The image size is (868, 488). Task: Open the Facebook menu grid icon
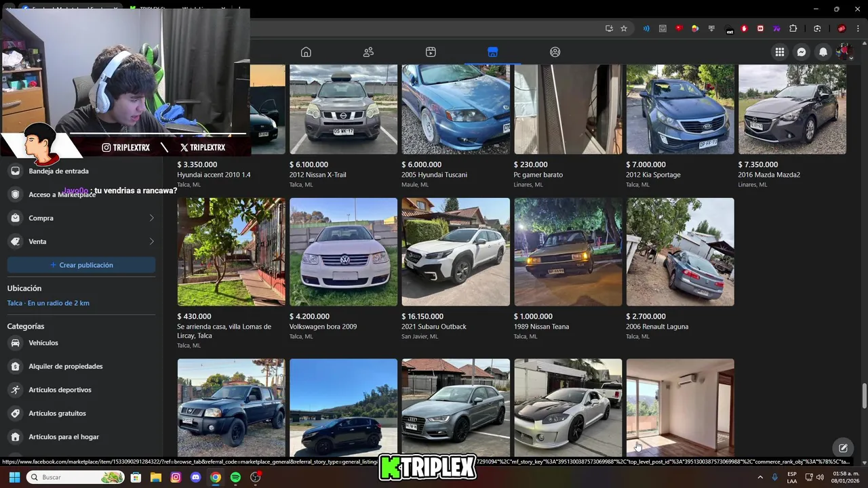780,52
